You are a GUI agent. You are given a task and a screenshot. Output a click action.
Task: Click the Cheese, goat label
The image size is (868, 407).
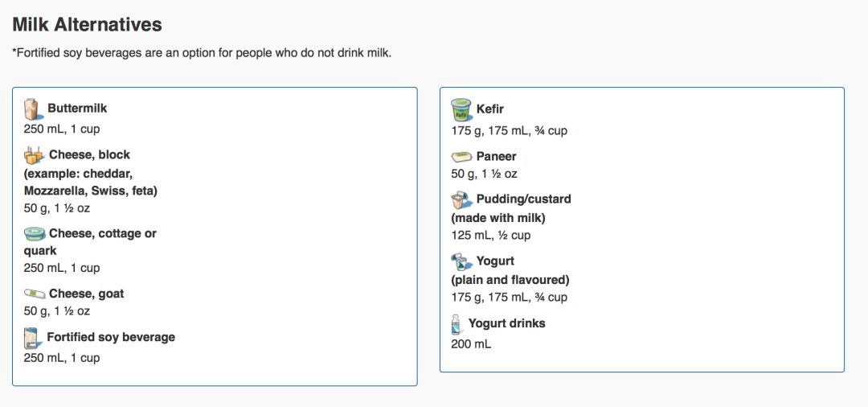[x=86, y=294]
